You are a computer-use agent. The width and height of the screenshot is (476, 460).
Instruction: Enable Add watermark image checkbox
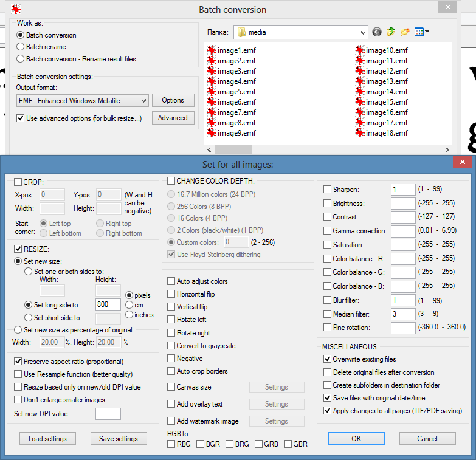[x=171, y=421]
